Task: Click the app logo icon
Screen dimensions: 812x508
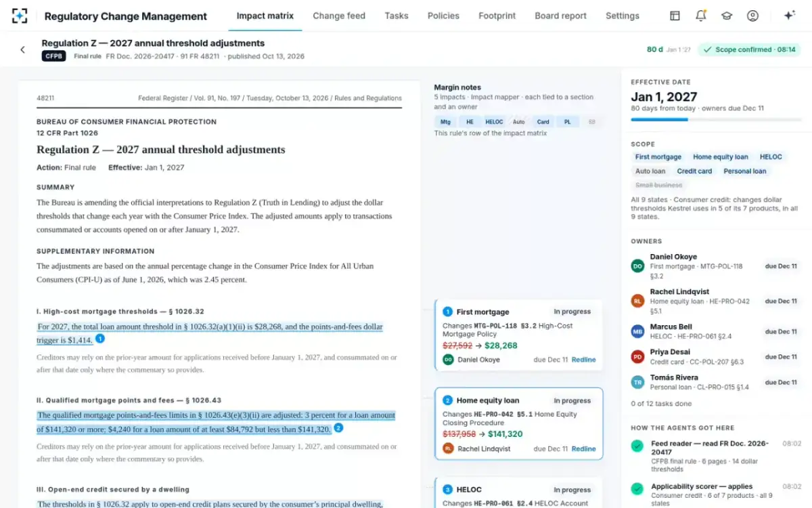Action: pos(20,16)
